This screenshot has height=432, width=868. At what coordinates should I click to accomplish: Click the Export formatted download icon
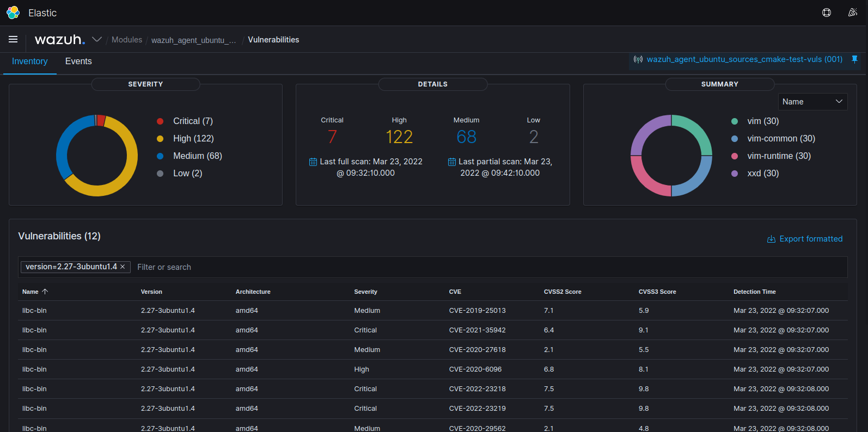(771, 239)
